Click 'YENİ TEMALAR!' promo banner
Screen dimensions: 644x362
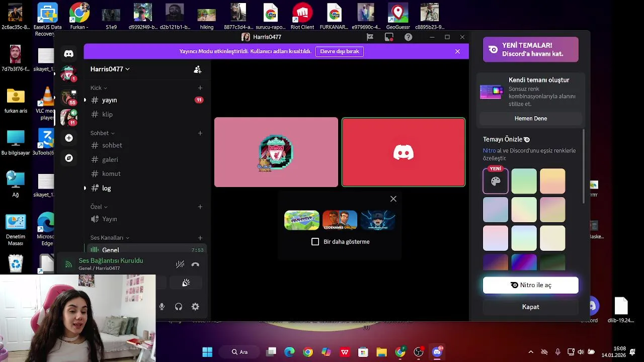click(531, 49)
